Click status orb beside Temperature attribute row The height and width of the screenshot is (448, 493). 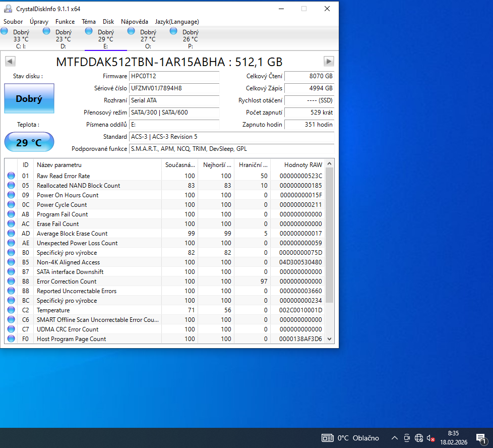(11, 310)
